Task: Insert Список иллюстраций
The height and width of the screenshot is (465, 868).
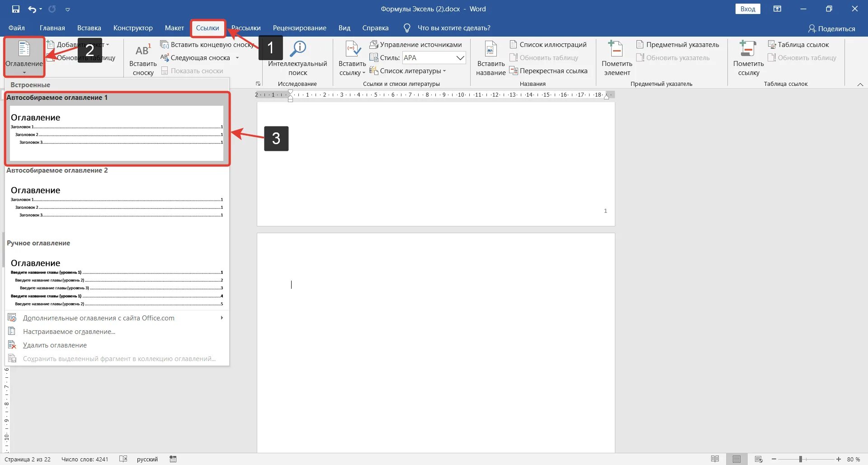Action: coord(548,44)
